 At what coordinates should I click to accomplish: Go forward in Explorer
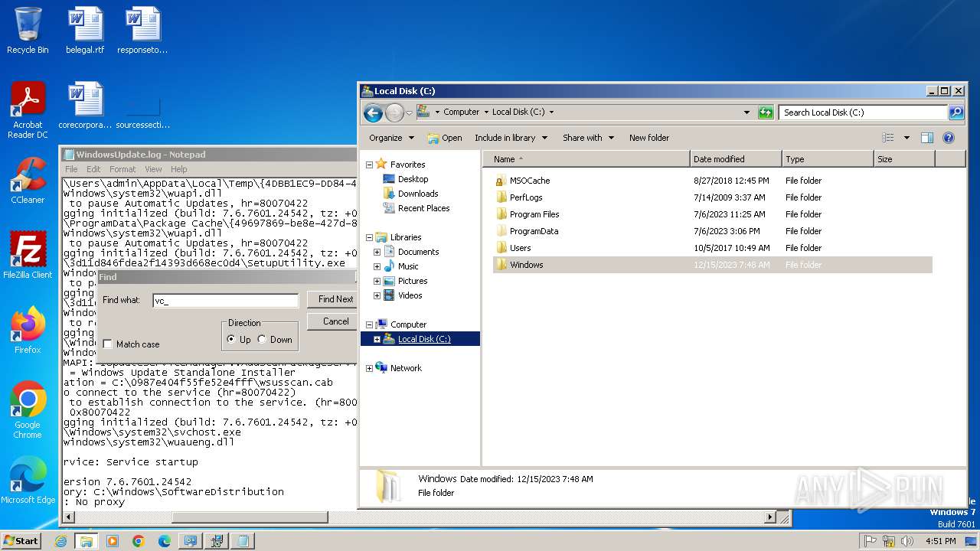click(x=394, y=113)
